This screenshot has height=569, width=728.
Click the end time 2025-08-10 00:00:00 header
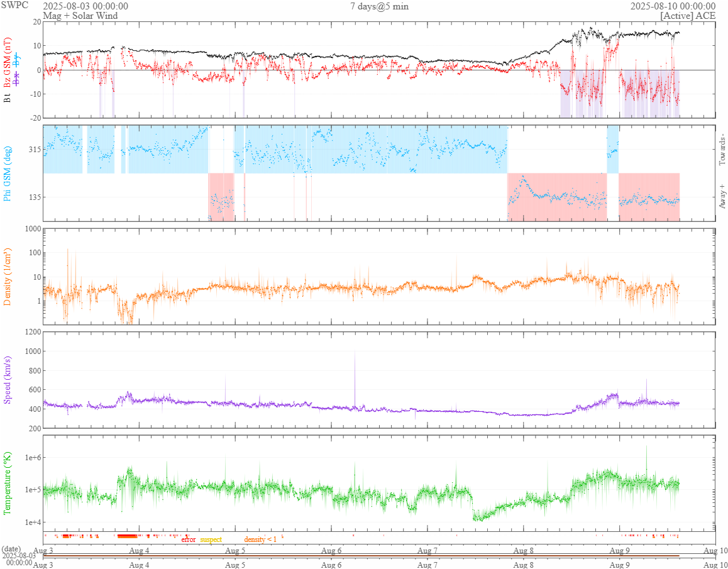[673, 6]
